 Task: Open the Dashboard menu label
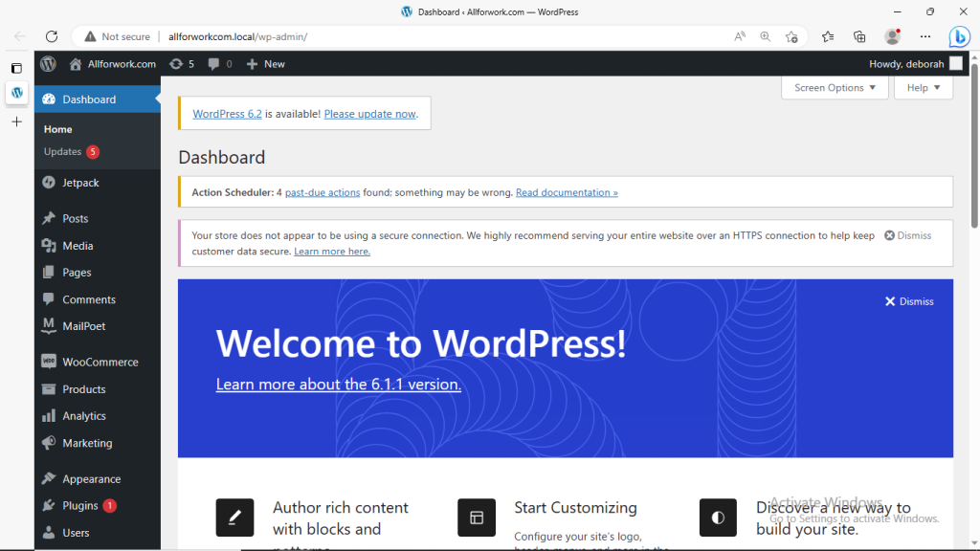[89, 99]
